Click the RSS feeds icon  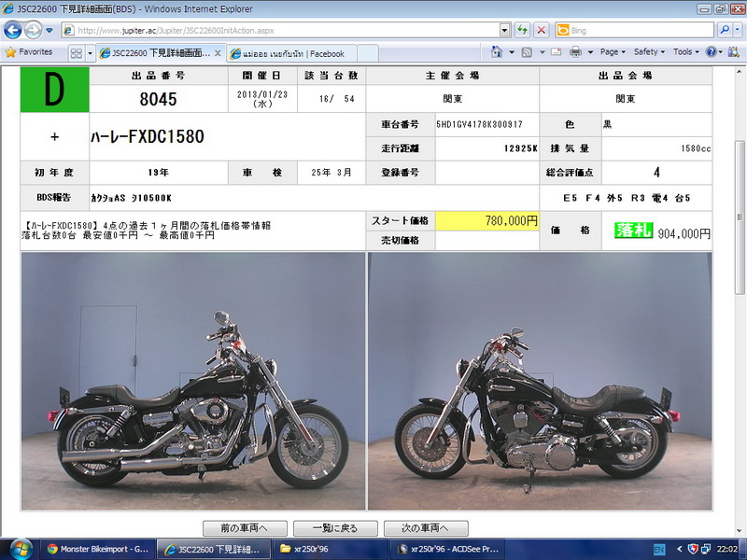[x=527, y=52]
